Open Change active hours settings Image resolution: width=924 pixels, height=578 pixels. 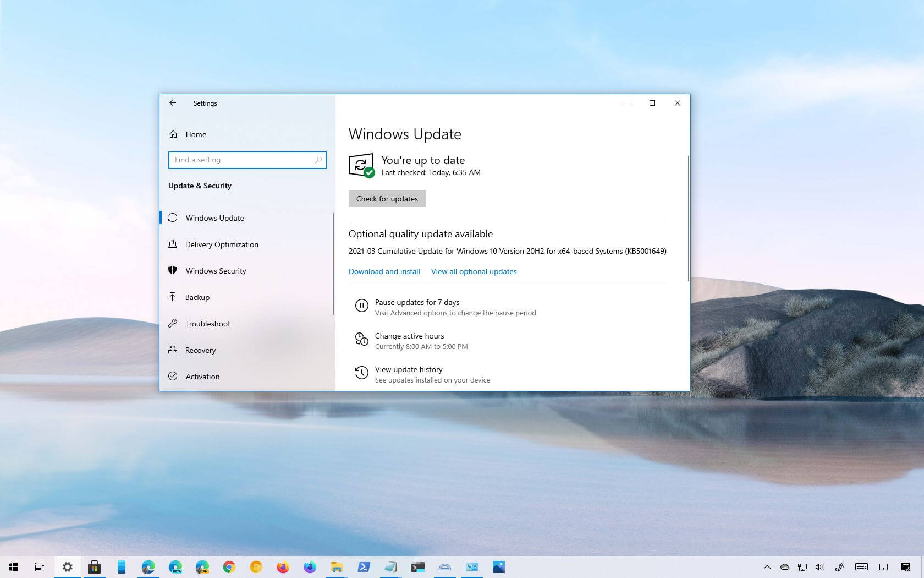pyautogui.click(x=410, y=336)
